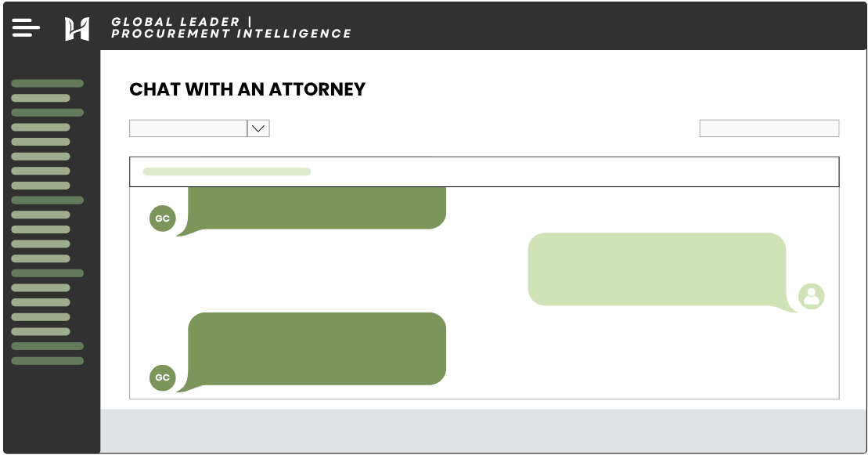This screenshot has width=868, height=455.
Task: Open the third sidebar menu item
Action: pos(48,112)
